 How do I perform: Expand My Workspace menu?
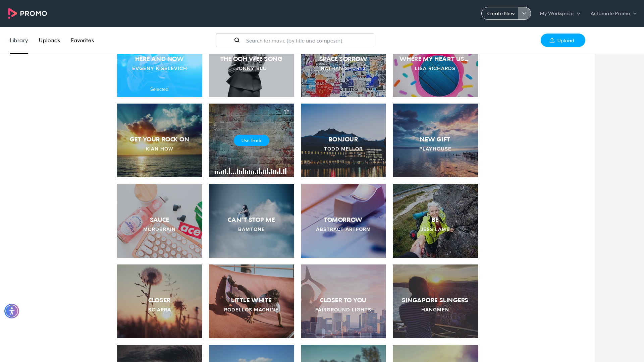[560, 13]
